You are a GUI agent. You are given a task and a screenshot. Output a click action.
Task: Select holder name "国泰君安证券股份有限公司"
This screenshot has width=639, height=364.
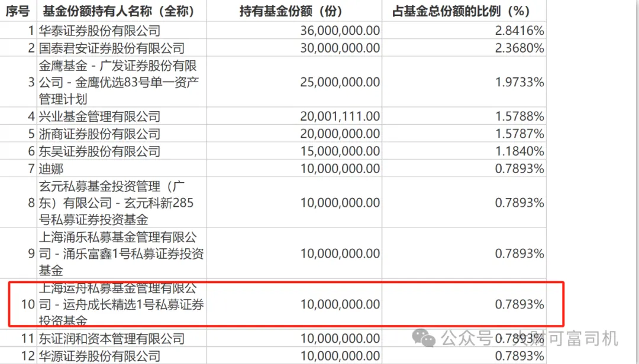(112, 48)
